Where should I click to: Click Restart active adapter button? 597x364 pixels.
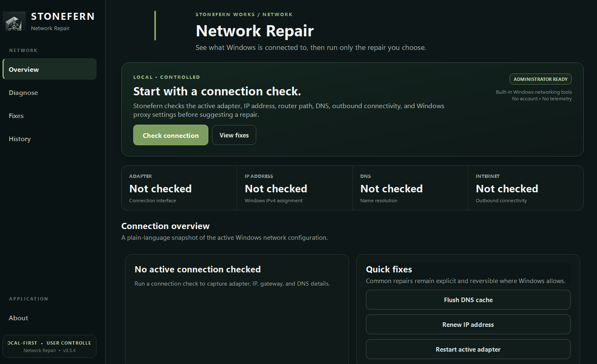click(x=468, y=349)
